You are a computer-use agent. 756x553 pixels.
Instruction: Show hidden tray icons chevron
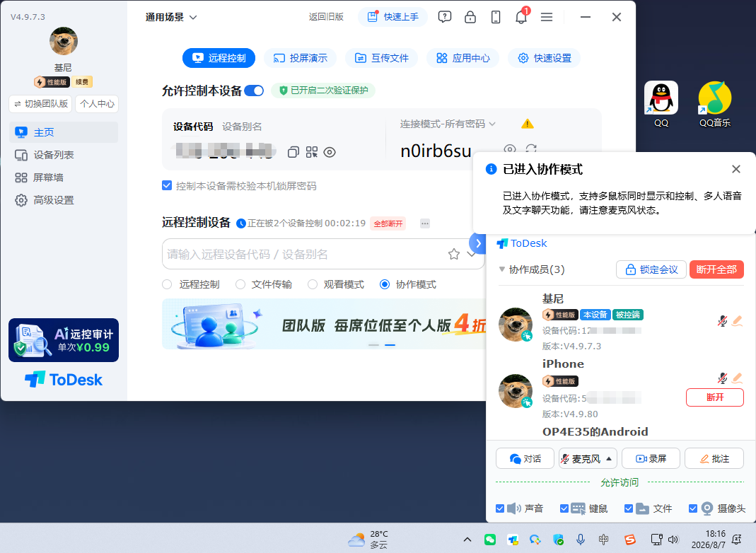point(467,540)
